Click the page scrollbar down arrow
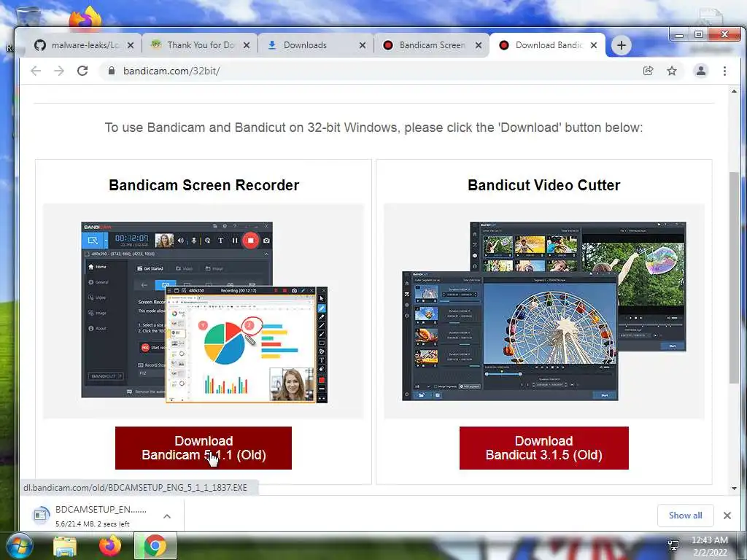Viewport: 747px width, 560px height. tap(734, 488)
